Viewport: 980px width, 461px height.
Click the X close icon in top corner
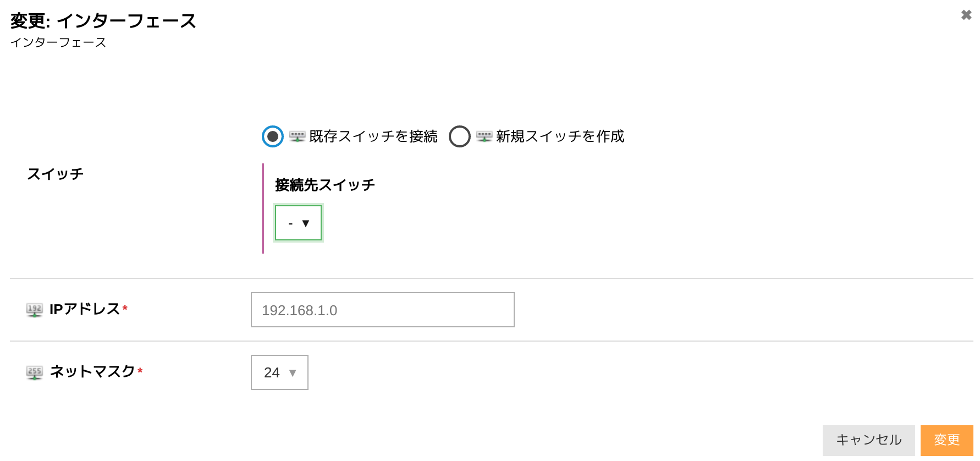click(966, 15)
